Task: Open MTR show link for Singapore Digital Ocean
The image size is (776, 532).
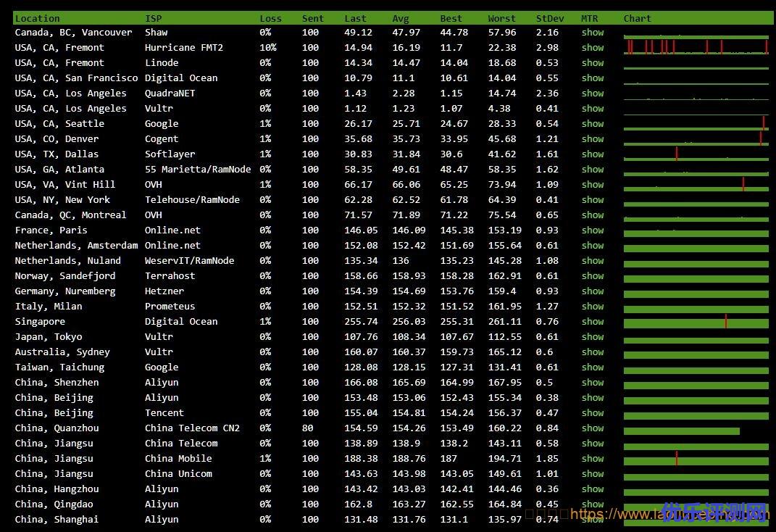Action: (592, 322)
